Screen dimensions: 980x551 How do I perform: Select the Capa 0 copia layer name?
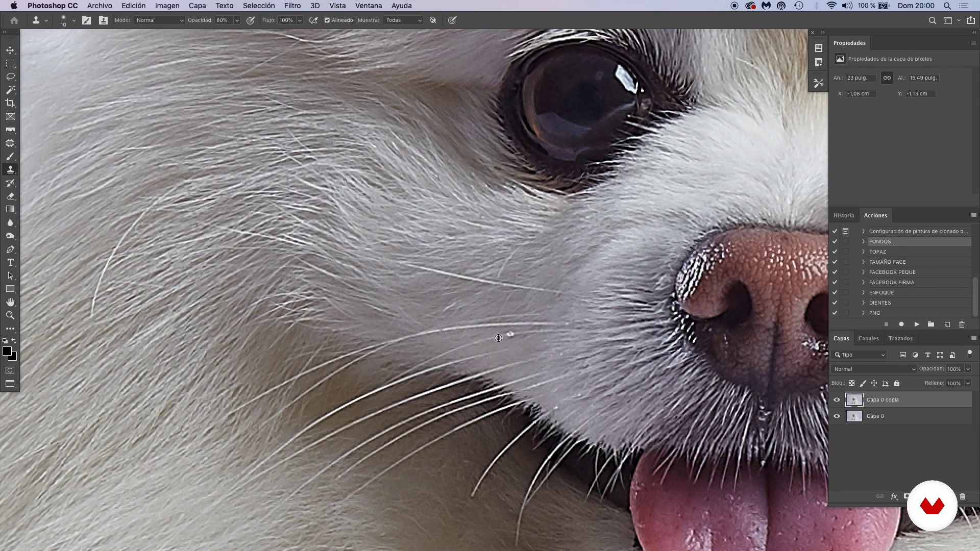883,400
